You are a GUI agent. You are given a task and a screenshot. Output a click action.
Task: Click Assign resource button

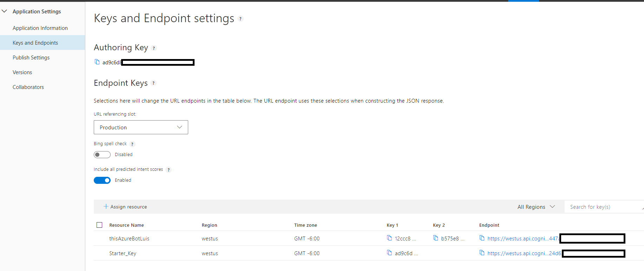coord(125,207)
